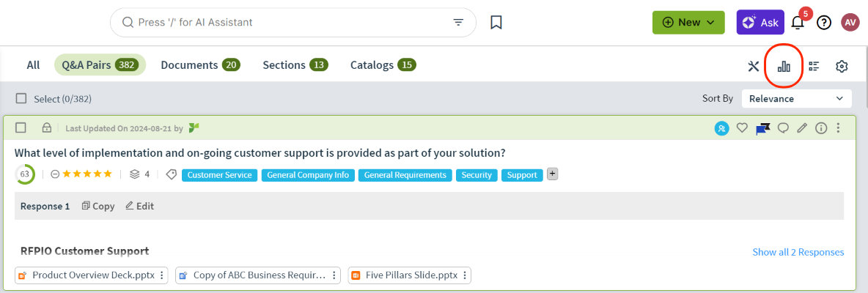Viewport: 868px width, 293px height.
Task: Click the bookmark icon beside search
Action: 496,23
